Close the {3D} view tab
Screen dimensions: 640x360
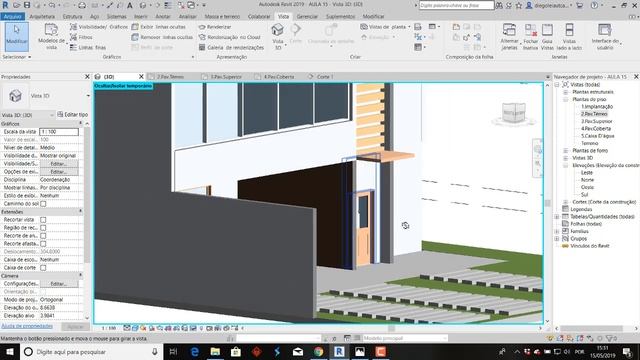coord(141,77)
